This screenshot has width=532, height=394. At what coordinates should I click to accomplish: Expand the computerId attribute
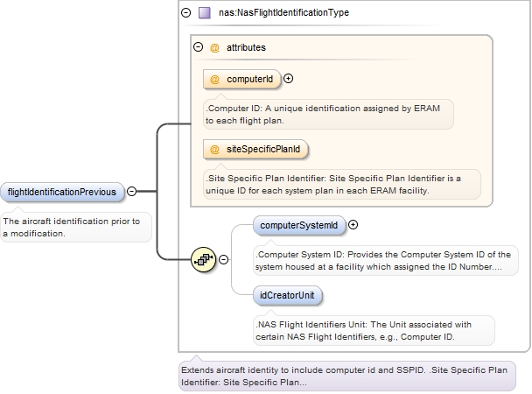point(289,78)
